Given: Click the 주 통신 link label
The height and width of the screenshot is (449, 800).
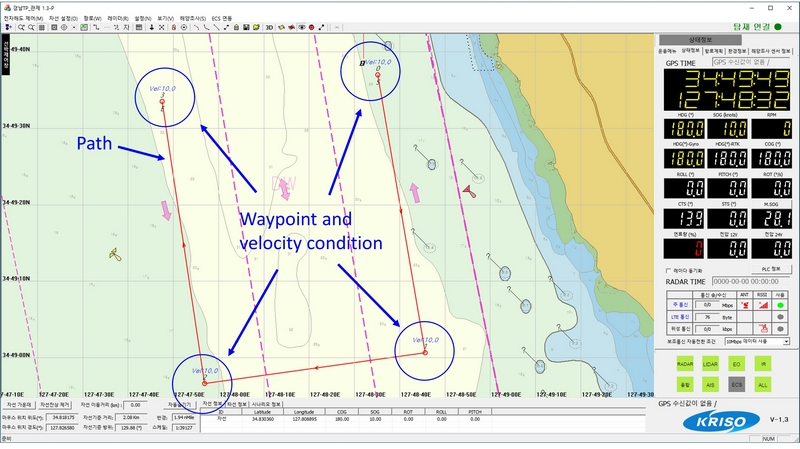Looking at the screenshot, I should pyautogui.click(x=680, y=305).
